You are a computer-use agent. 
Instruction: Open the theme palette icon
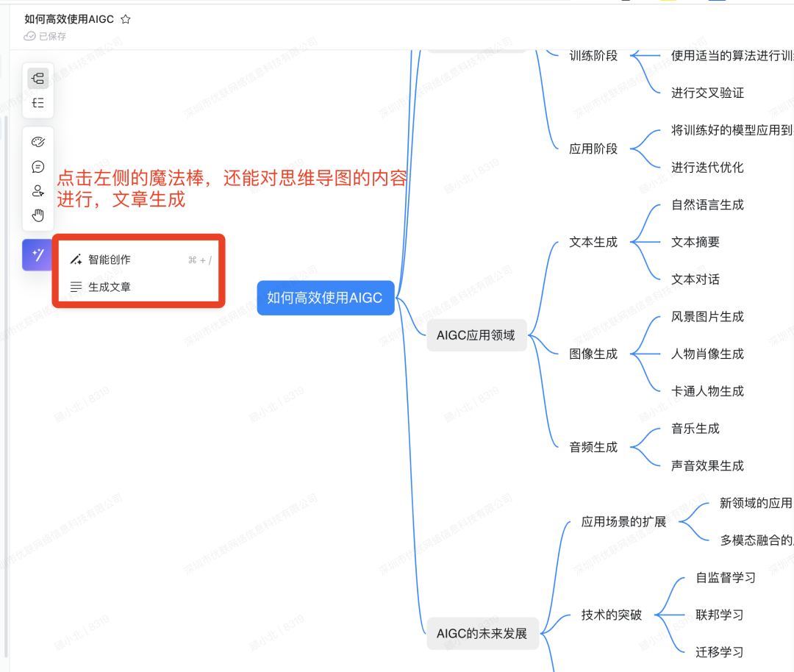[38, 142]
